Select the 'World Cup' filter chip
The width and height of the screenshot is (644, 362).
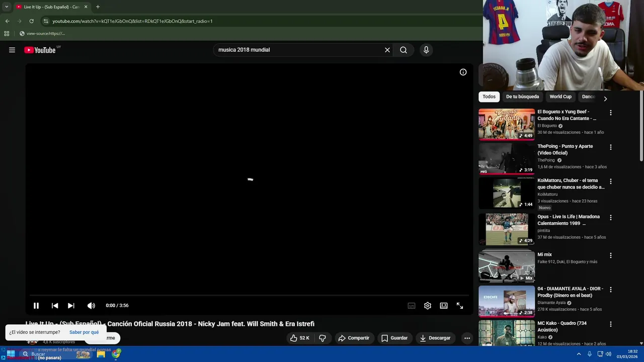(560, 97)
